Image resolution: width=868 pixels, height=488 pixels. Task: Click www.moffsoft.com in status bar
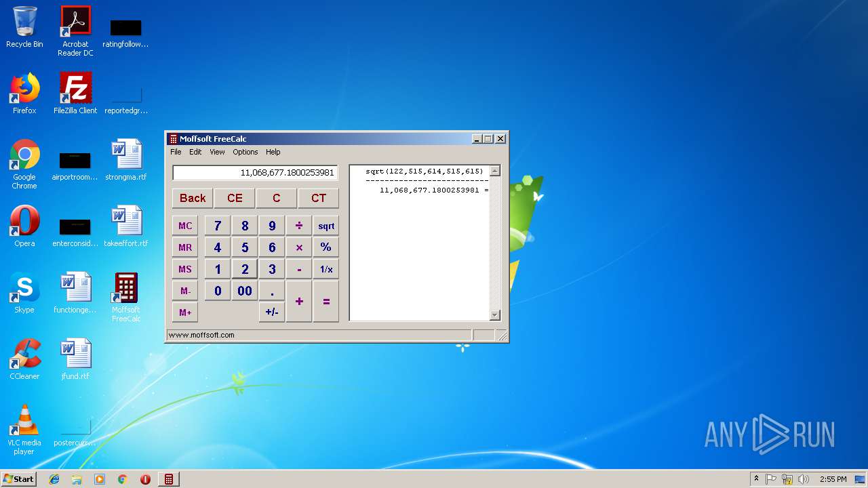tap(201, 335)
